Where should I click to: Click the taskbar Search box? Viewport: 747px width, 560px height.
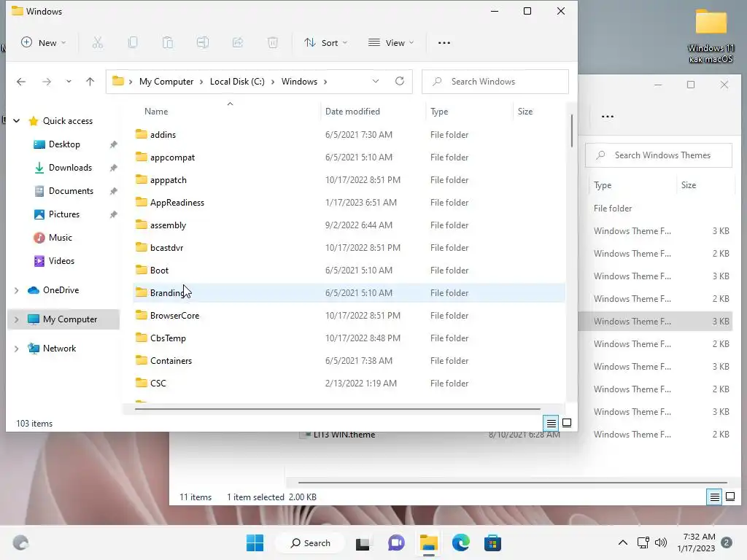point(311,542)
